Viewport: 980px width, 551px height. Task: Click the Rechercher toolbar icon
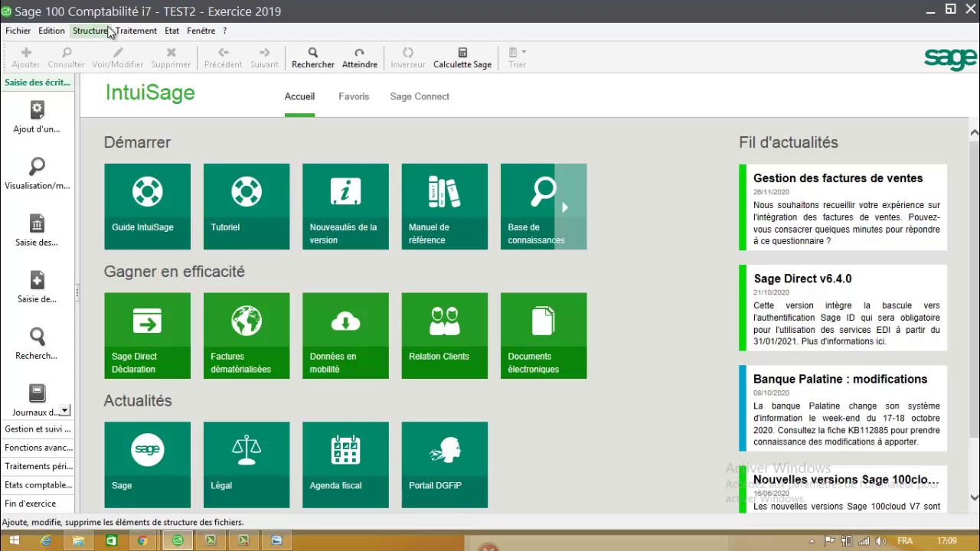[312, 57]
